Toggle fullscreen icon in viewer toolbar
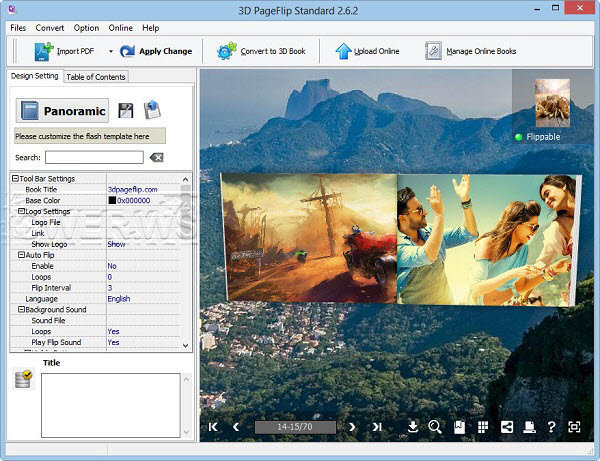 point(574,427)
